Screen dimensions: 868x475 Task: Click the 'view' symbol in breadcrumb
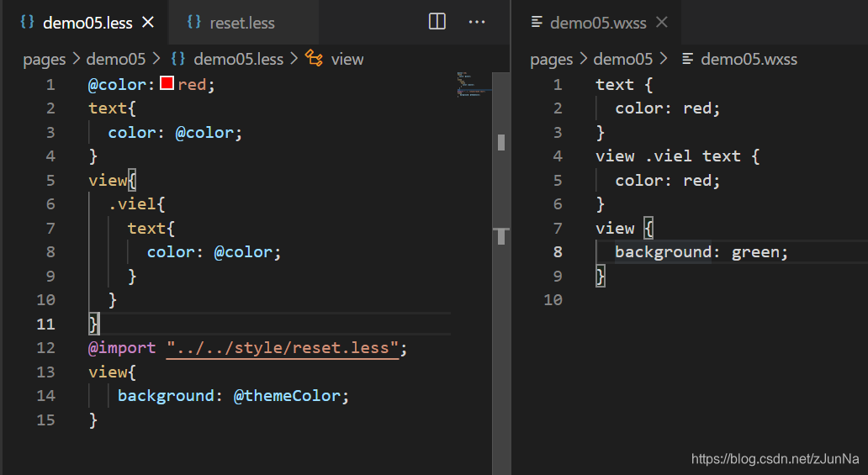point(347,59)
